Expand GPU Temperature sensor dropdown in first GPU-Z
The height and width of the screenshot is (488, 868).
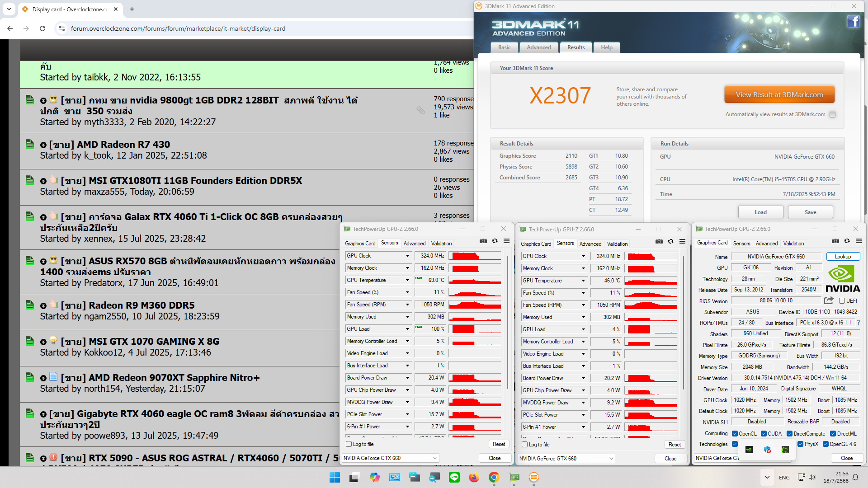point(407,280)
